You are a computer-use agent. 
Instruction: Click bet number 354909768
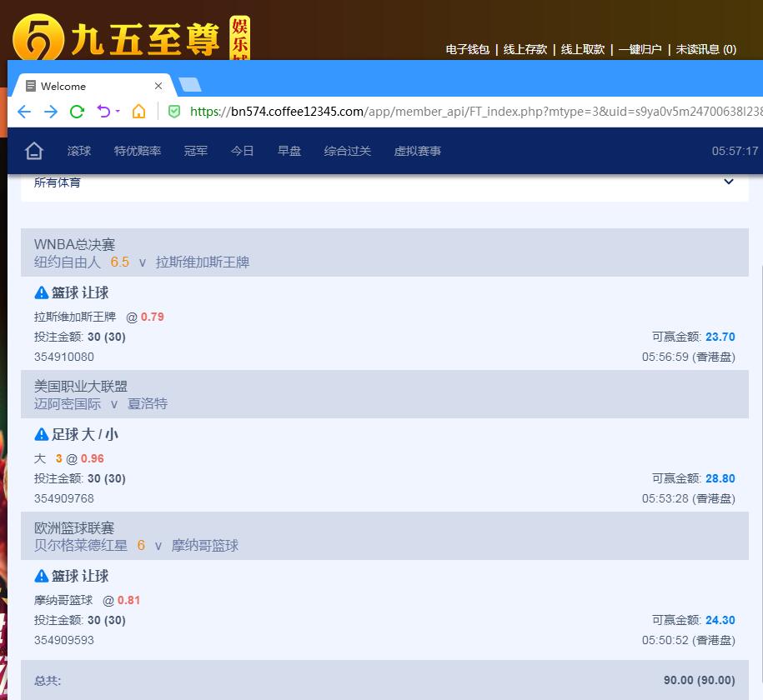click(63, 498)
